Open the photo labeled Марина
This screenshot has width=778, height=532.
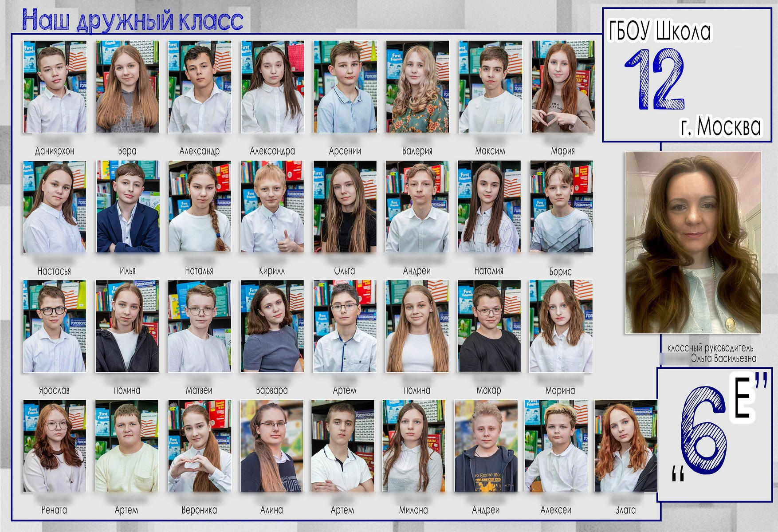[561, 326]
